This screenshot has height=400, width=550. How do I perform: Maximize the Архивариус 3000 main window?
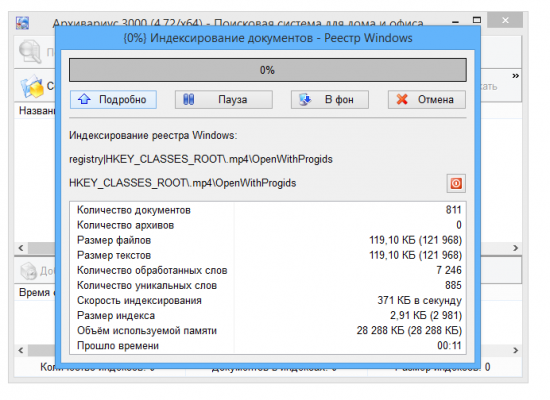pyautogui.click(x=477, y=20)
